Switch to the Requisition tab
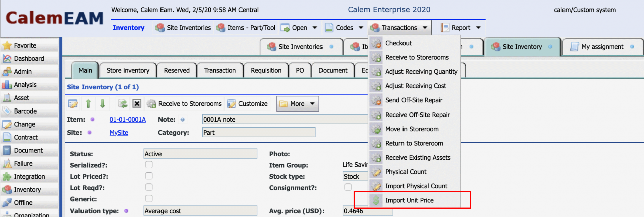 coord(266,70)
